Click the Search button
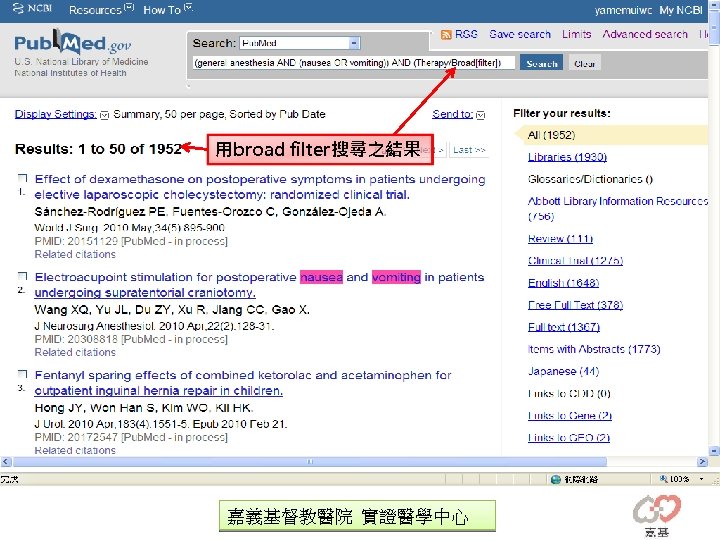 (x=541, y=63)
